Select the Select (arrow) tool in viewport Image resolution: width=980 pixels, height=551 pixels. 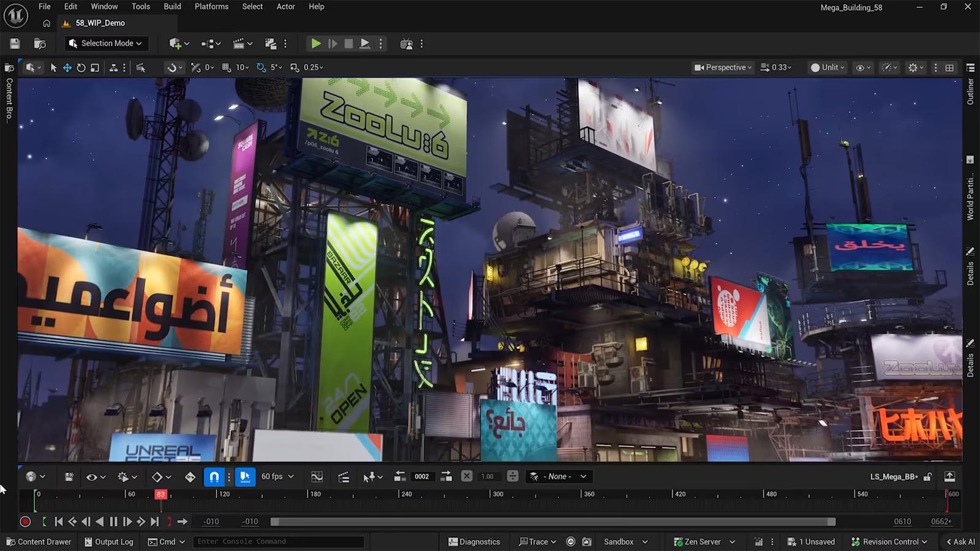click(53, 67)
